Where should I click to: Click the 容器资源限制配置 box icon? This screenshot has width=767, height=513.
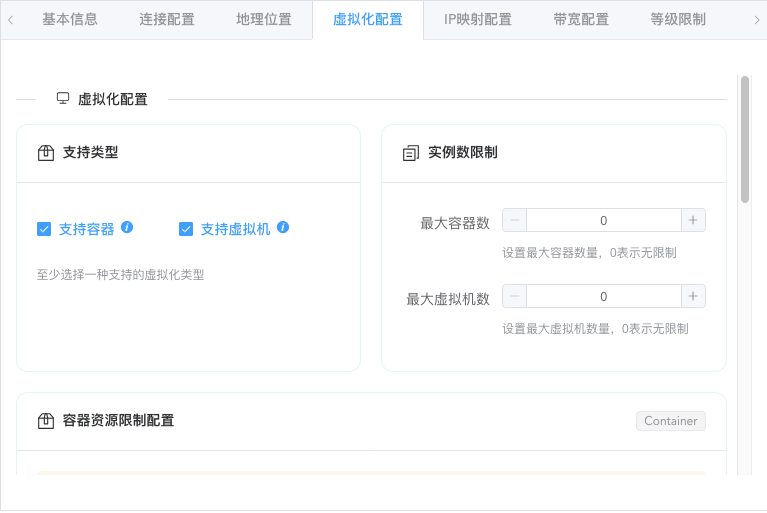click(45, 421)
